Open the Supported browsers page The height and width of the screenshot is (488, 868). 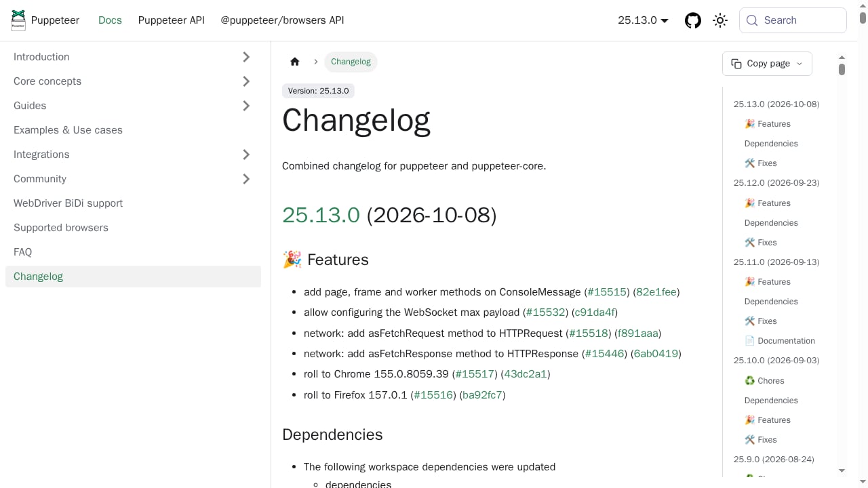[x=133, y=228]
